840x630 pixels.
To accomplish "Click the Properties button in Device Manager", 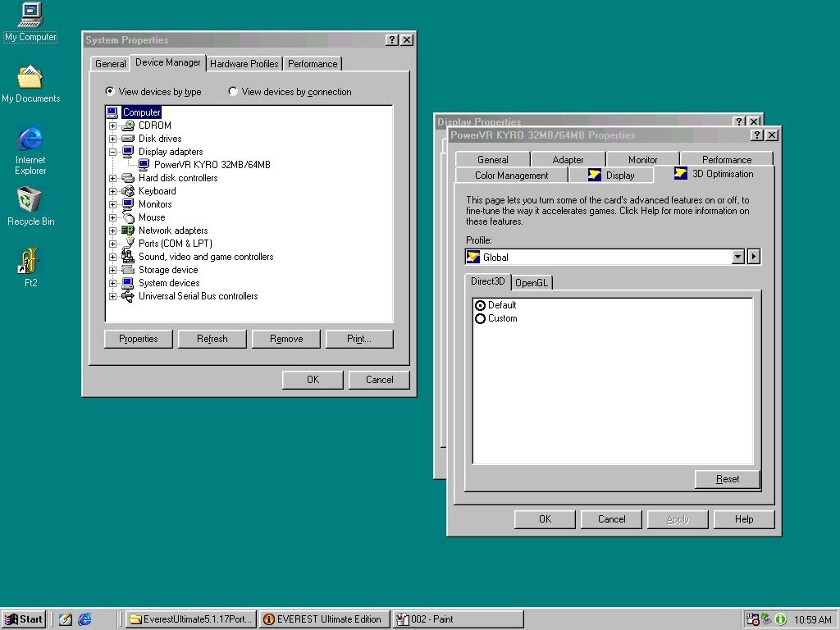I will tap(138, 339).
